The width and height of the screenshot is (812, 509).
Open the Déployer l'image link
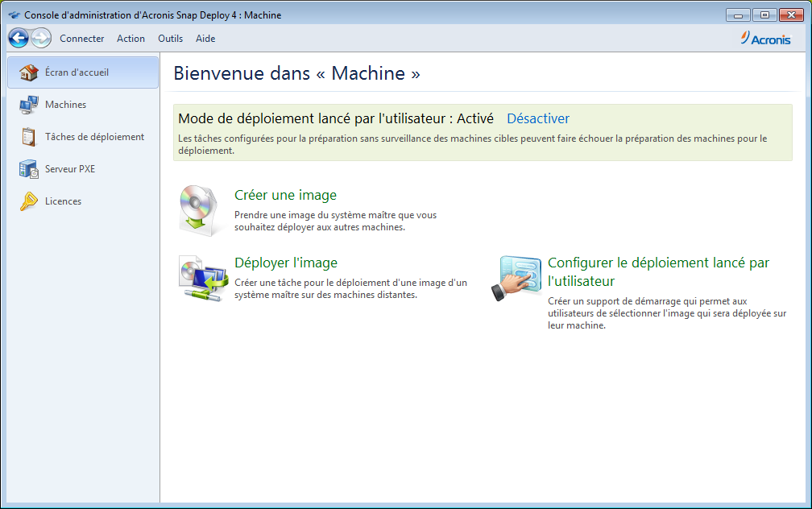[285, 263]
